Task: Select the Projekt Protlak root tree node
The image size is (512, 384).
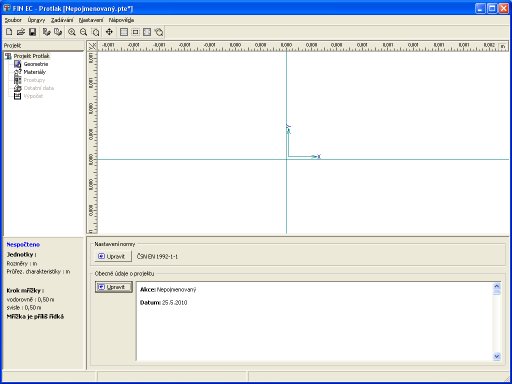Action: pyautogui.click(x=31, y=56)
